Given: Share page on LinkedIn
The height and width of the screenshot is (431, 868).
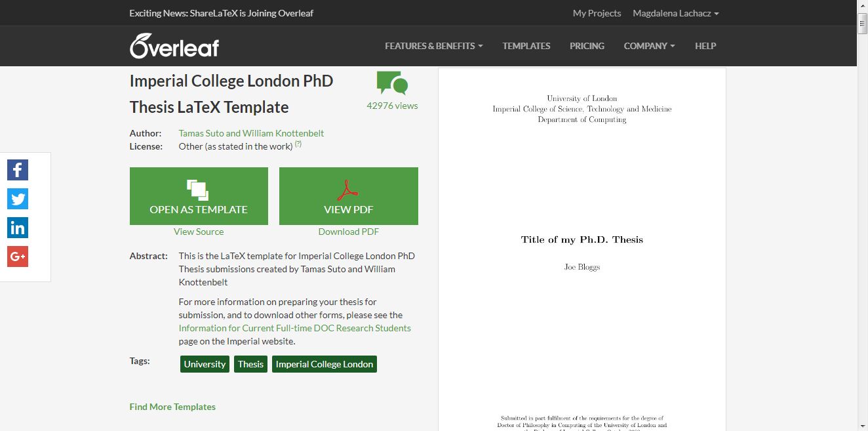Looking at the screenshot, I should [x=18, y=228].
